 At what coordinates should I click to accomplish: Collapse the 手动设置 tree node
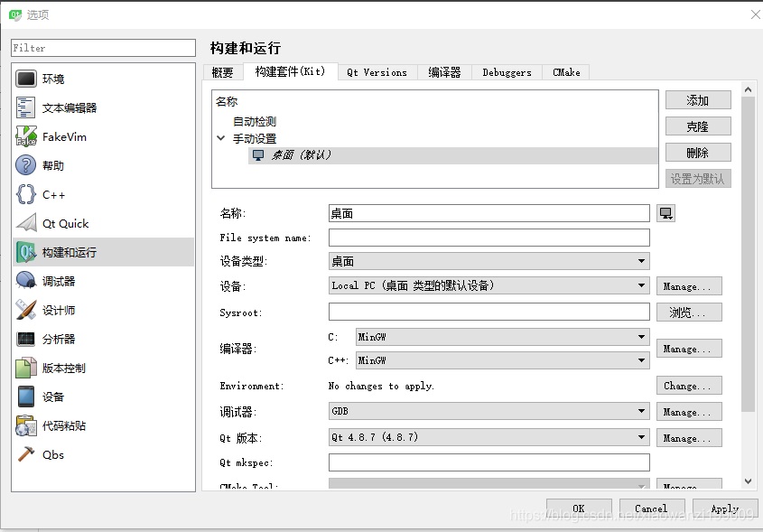[x=221, y=139]
